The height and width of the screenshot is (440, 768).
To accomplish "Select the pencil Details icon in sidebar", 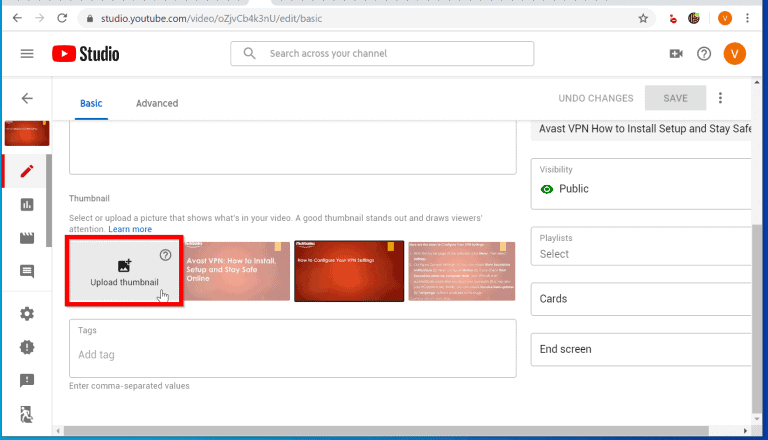I will [27, 171].
